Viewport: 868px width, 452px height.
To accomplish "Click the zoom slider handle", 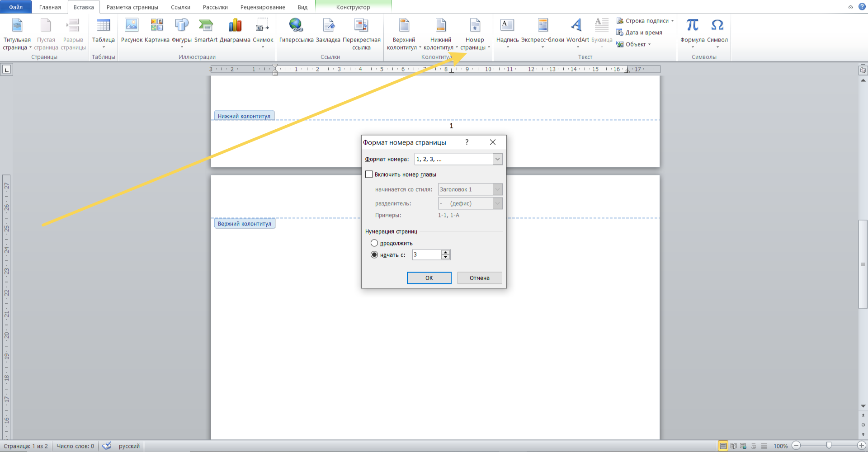I will [x=829, y=446].
